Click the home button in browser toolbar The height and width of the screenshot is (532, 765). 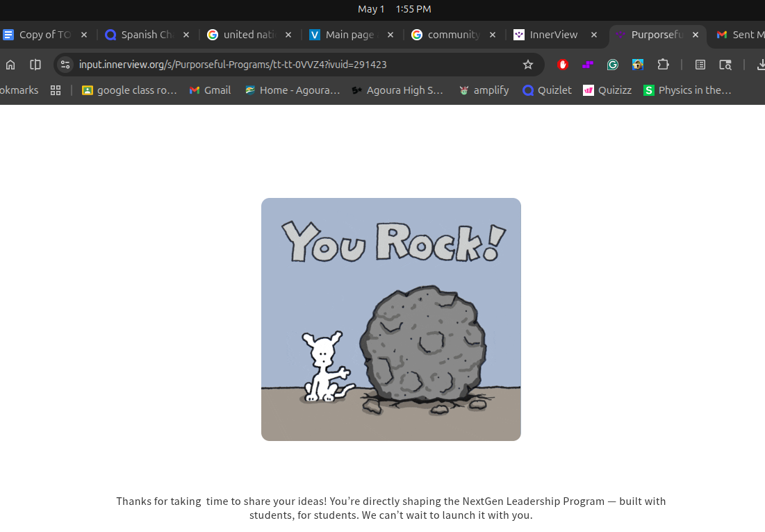coord(10,65)
